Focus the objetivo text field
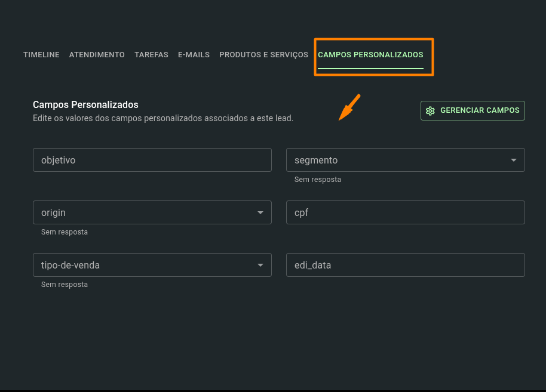Screen dimensions: 546x392 (152, 160)
